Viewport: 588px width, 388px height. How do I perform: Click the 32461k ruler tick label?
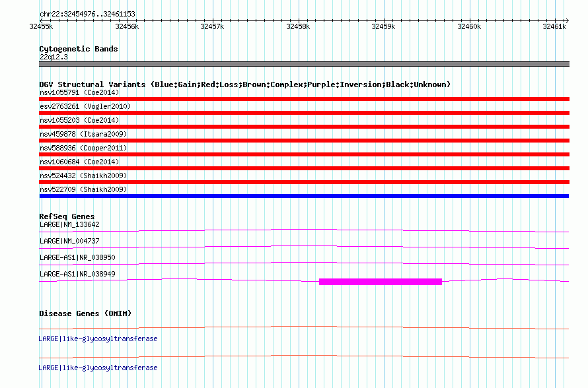pos(554,26)
